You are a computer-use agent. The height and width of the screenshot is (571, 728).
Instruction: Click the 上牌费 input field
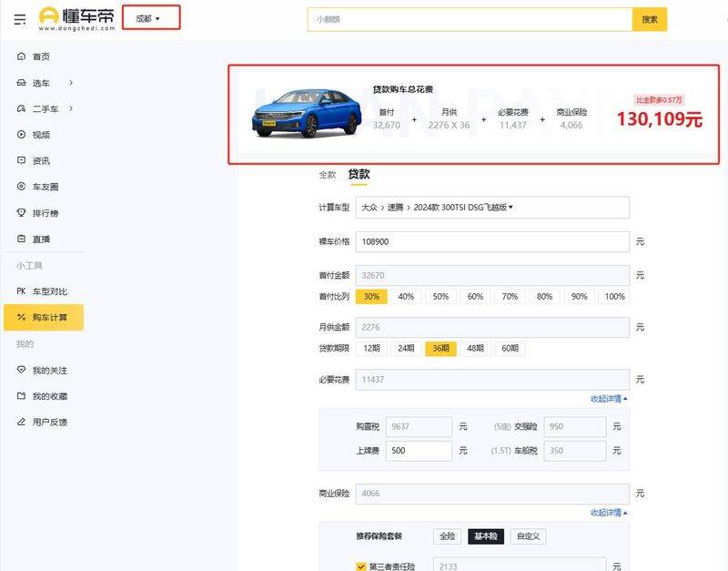419,451
